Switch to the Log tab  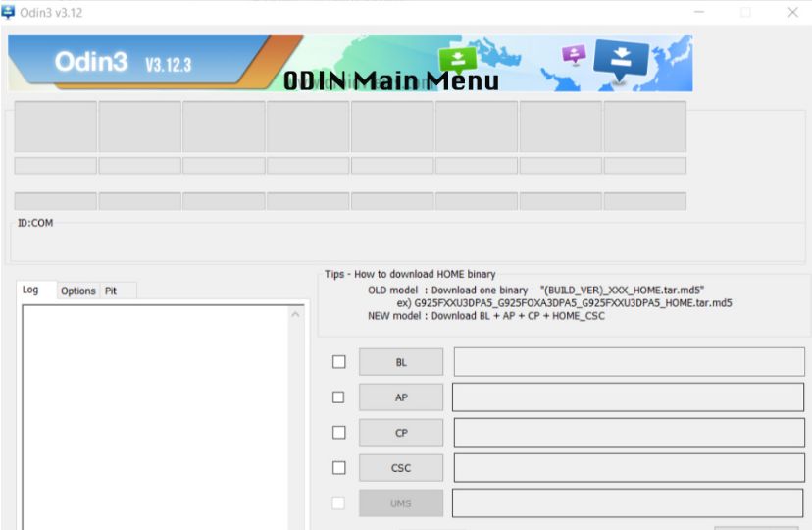pos(31,291)
